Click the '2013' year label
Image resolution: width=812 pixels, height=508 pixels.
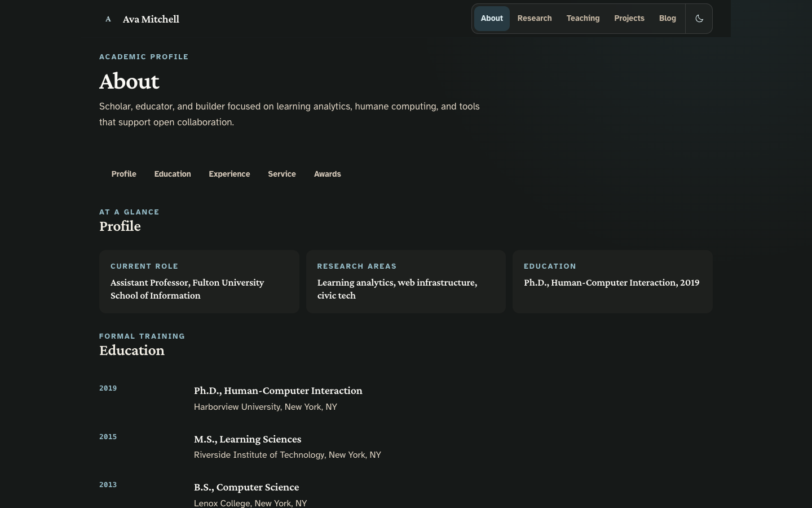[108, 485]
